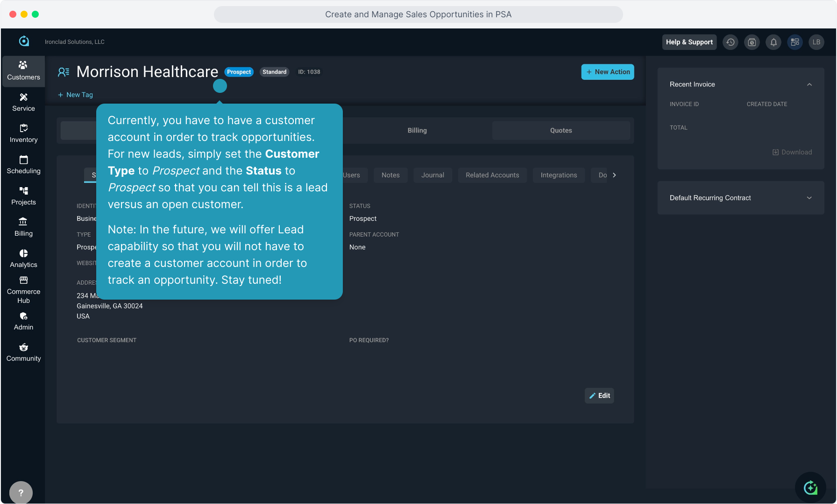The width and height of the screenshot is (837, 504).
Task: Expand the Default Recurring Contract panel
Action: (x=809, y=198)
